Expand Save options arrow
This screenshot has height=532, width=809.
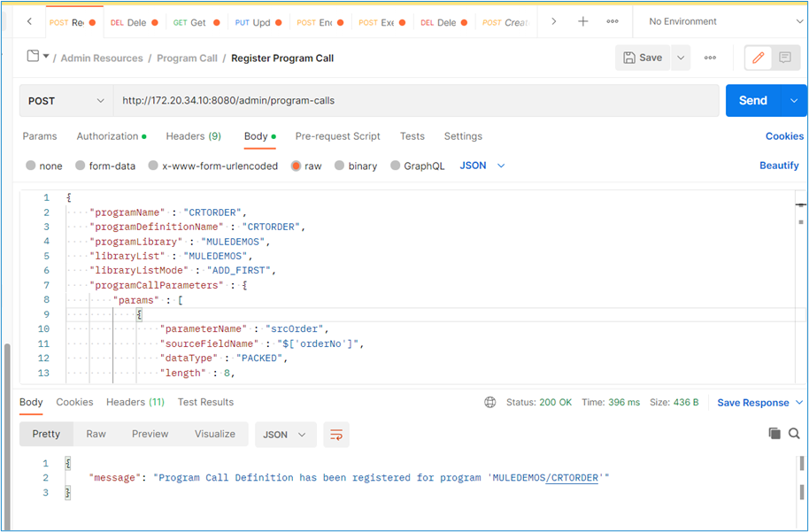[681, 58]
